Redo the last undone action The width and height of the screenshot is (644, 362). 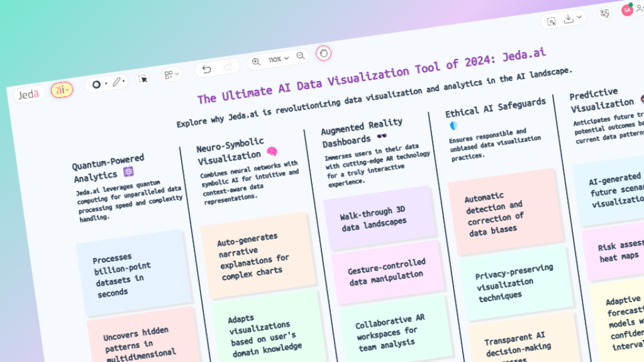click(228, 66)
